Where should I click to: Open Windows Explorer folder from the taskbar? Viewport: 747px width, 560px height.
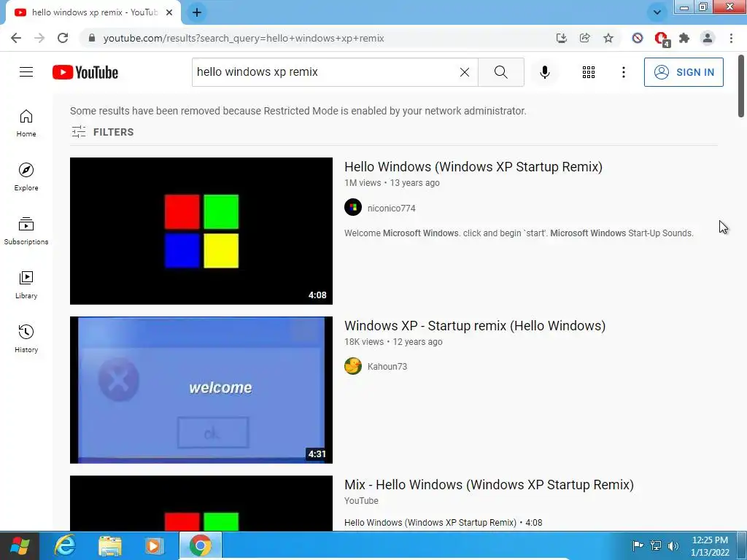(109, 545)
